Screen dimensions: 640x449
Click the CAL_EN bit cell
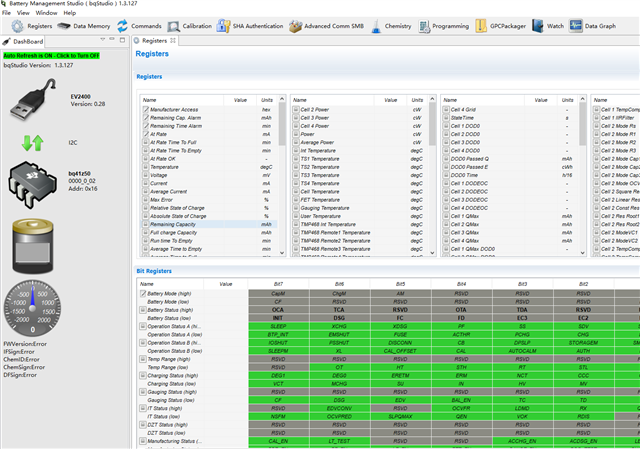(278, 441)
